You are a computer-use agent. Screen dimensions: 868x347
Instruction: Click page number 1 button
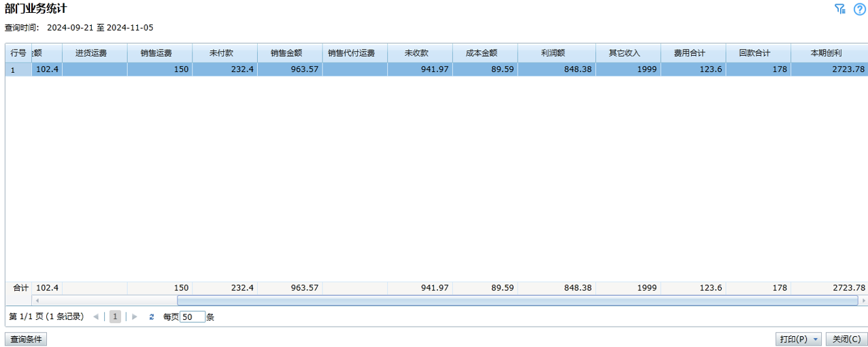(x=116, y=317)
